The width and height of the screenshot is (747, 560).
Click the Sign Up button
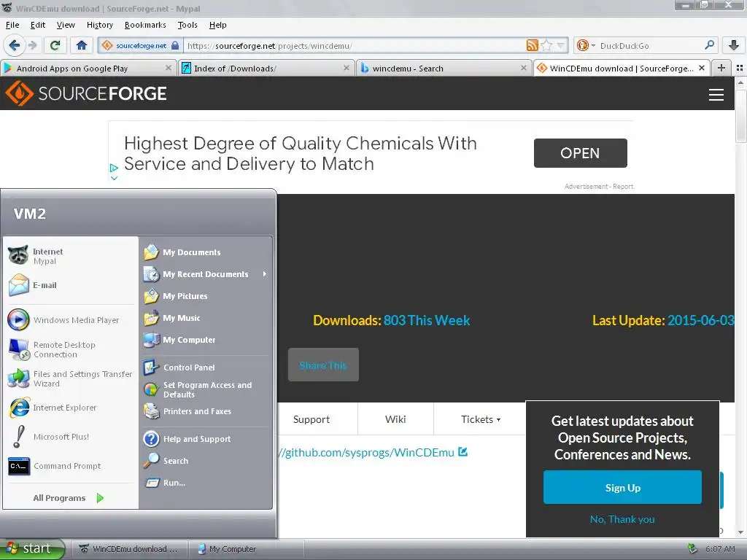pos(622,487)
